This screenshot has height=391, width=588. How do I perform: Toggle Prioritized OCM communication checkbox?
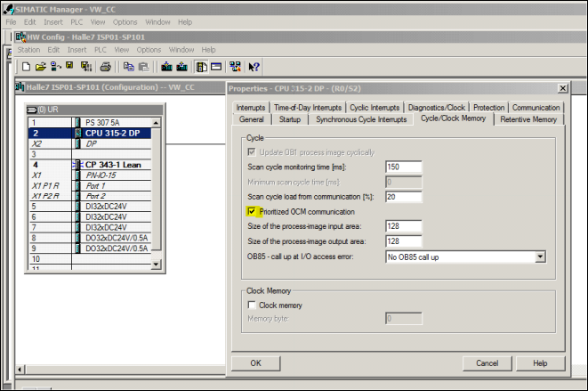coord(252,212)
